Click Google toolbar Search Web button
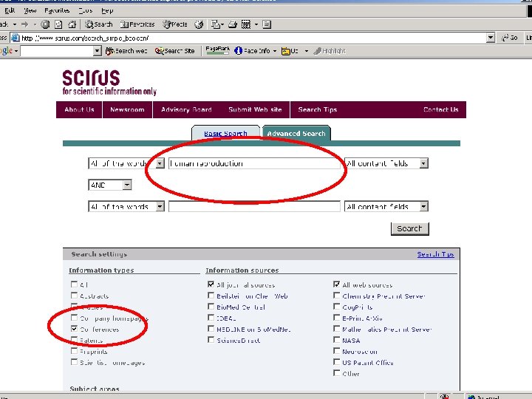The height and width of the screenshot is (399, 532). coord(126,51)
